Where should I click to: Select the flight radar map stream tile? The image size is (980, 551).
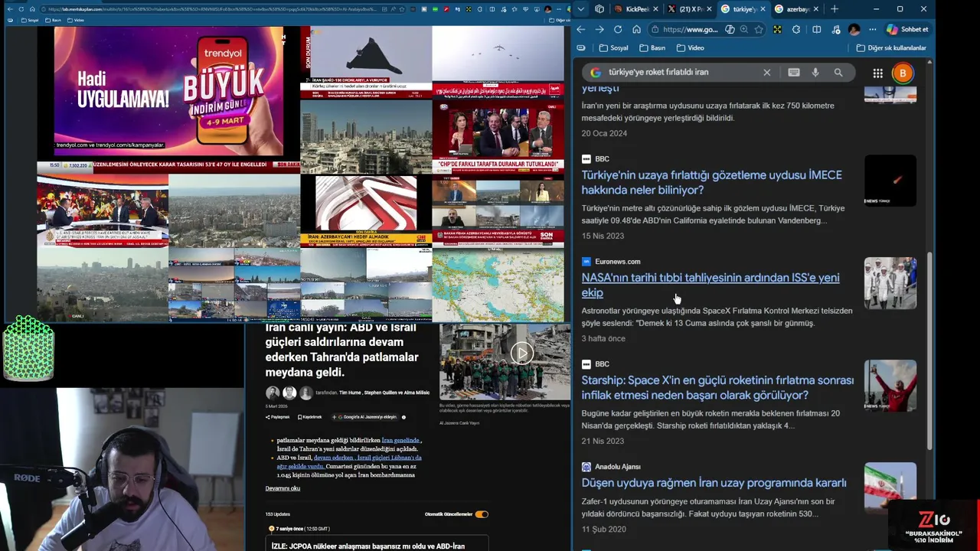(498, 285)
